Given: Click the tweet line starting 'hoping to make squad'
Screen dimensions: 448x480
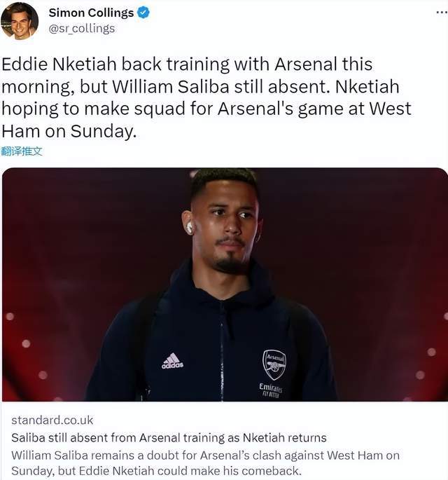Looking at the screenshot, I should click(x=206, y=109).
